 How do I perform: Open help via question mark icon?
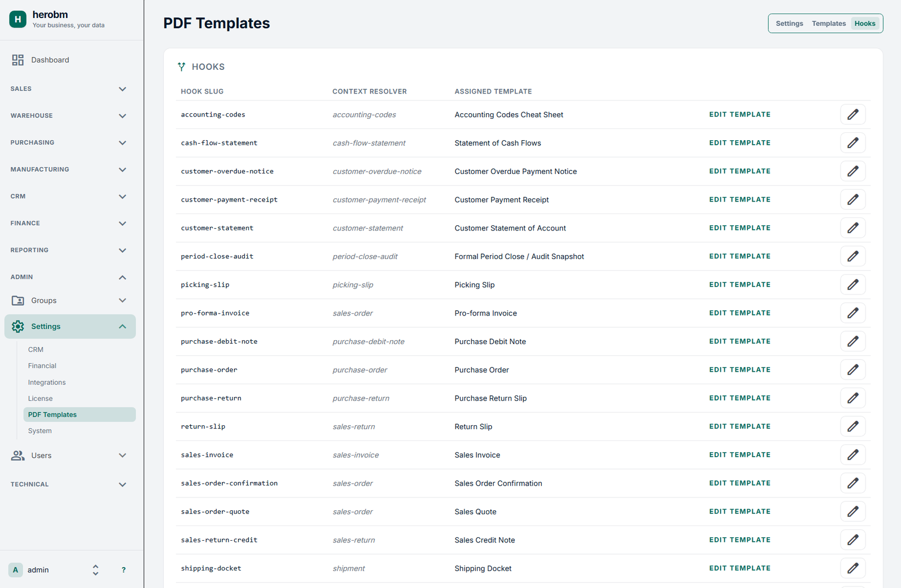(123, 570)
